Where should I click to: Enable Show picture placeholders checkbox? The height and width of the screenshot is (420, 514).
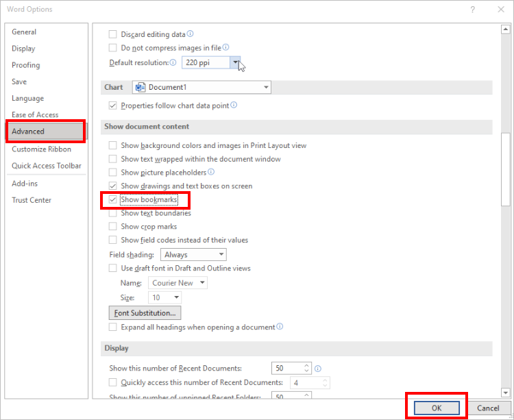pyautogui.click(x=113, y=173)
